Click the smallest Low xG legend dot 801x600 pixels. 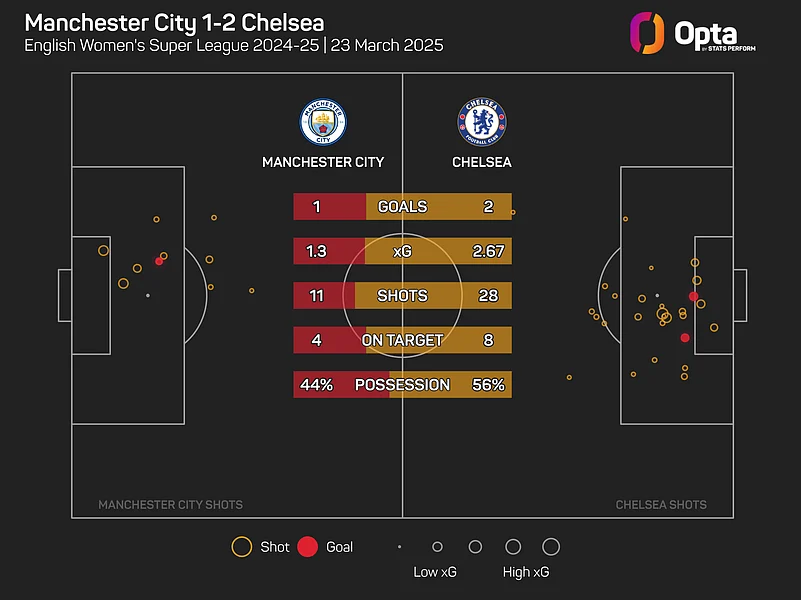pyautogui.click(x=400, y=547)
